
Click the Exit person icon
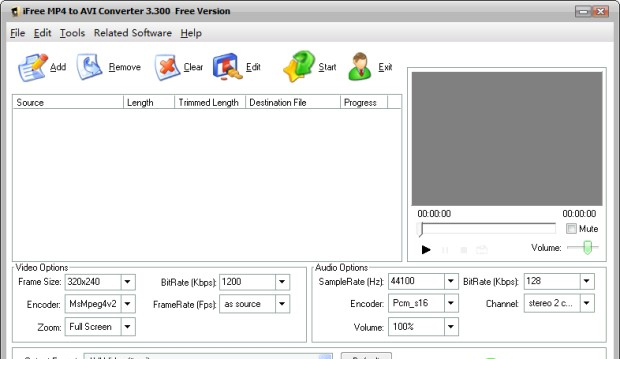(x=360, y=67)
